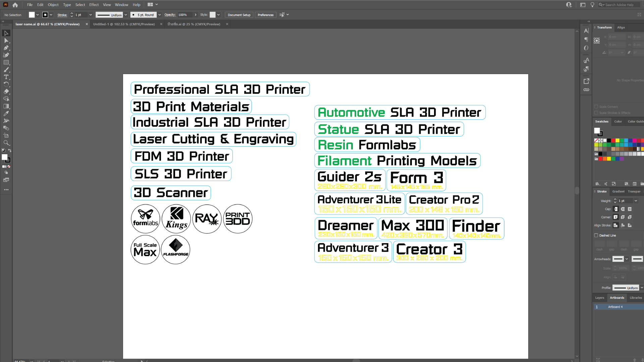Image resolution: width=644 pixels, height=362 pixels.
Task: Enable the Dashed Line checkbox
Action: [596, 235]
